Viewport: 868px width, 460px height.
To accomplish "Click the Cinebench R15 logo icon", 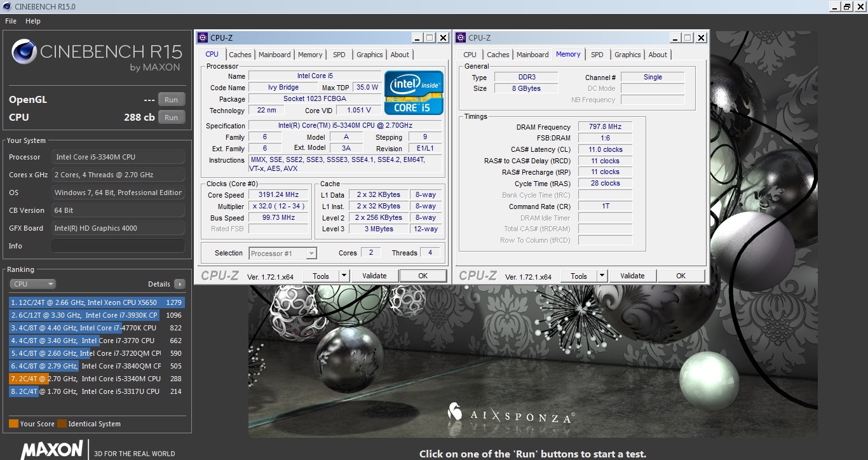I will (x=24, y=52).
